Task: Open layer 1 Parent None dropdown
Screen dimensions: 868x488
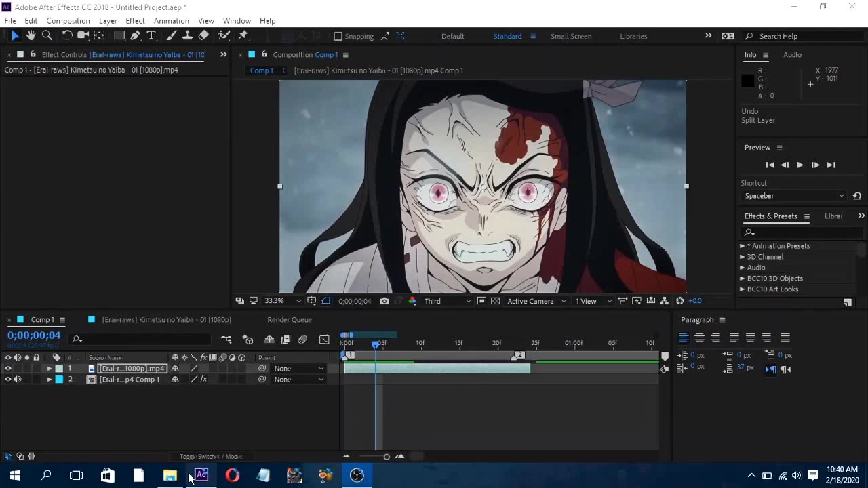Action: pyautogui.click(x=298, y=369)
